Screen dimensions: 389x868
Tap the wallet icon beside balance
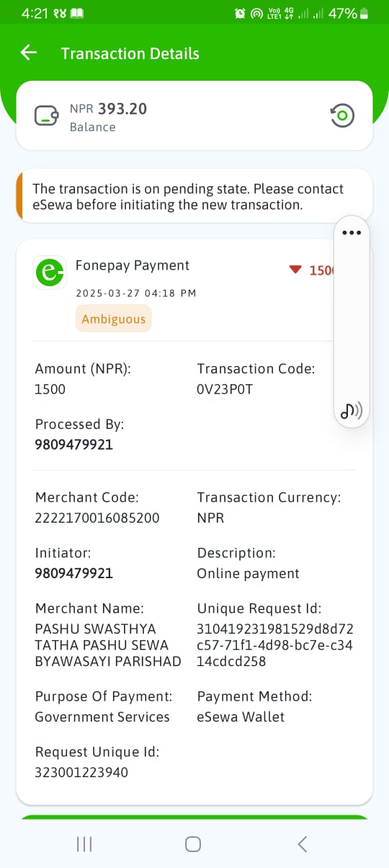[47, 116]
